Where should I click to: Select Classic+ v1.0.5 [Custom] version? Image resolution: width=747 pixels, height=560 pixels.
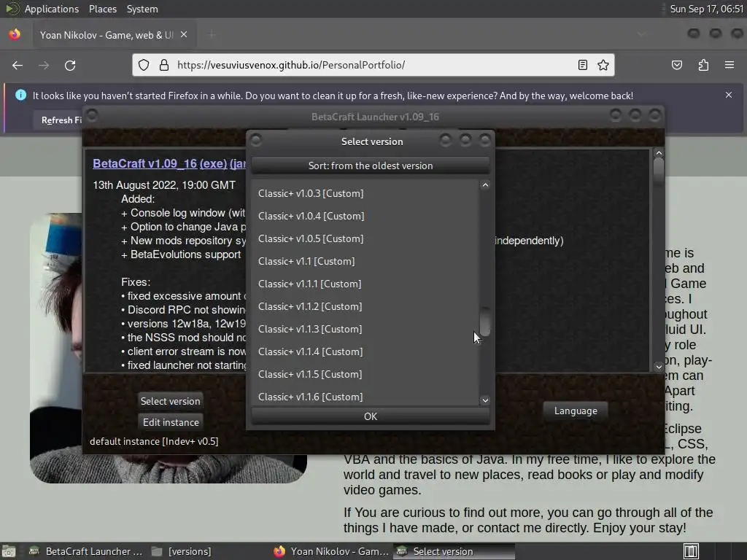click(365, 238)
